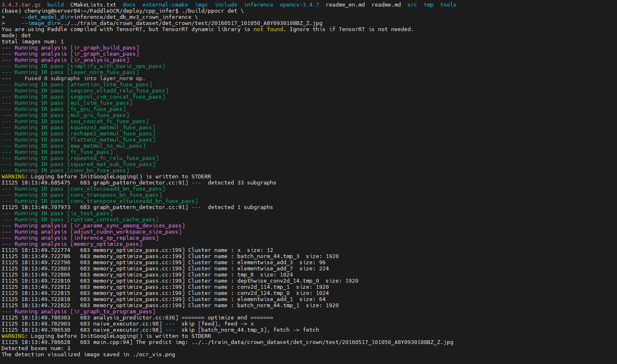
Task: Click the 'include' directory name
Action: [x=226, y=4]
